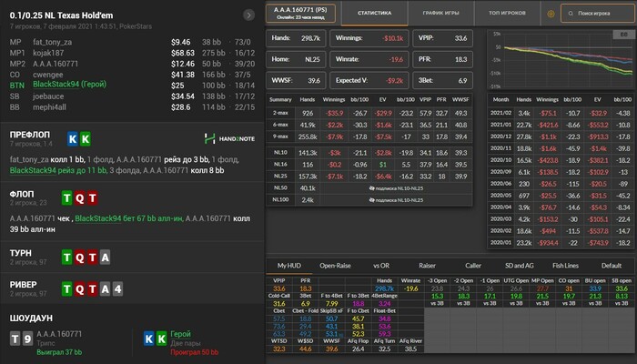Open the vs OR HUD tab

pos(381,266)
